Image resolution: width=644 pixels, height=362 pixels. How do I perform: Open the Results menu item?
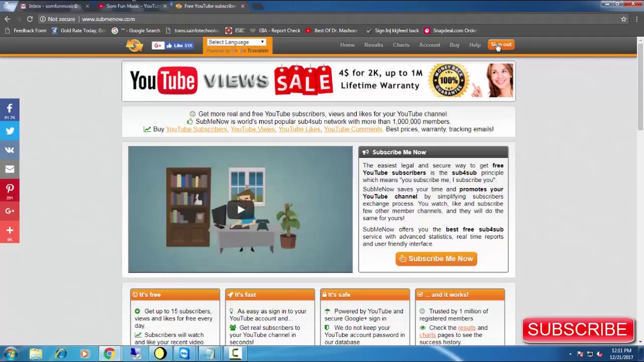374,45
